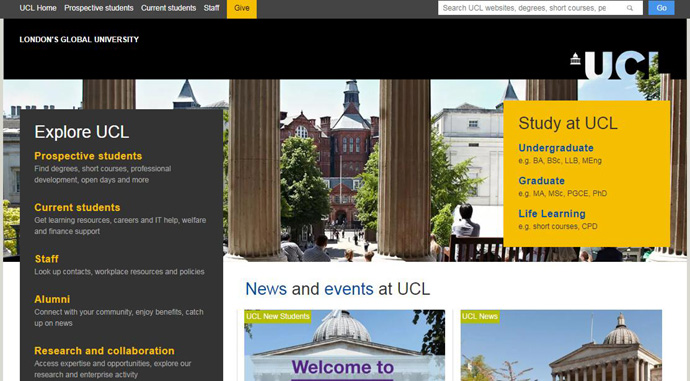Viewport: 690px width, 381px height.
Task: Click the events link in heading
Action: (x=349, y=289)
